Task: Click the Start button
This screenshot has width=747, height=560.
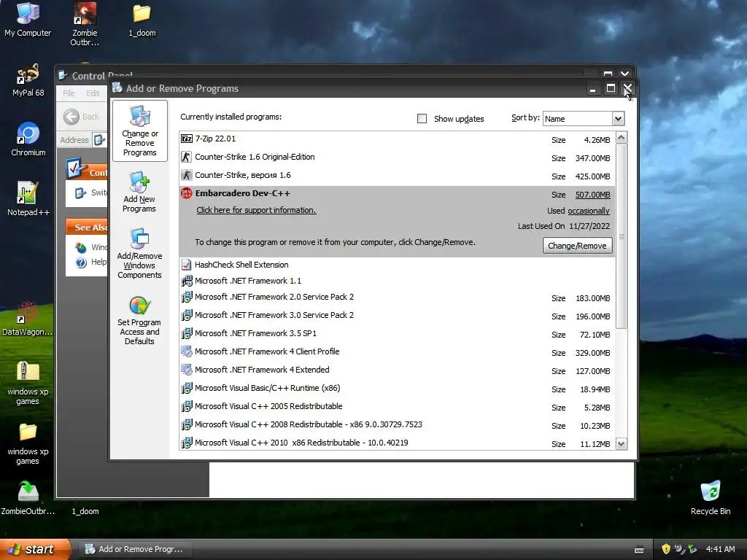Action: [x=34, y=549]
